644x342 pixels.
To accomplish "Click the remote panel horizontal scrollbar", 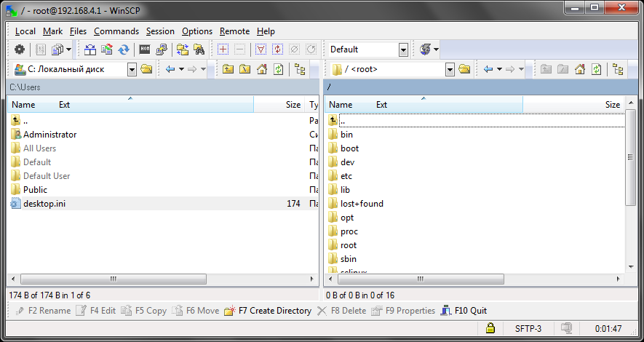I will point(421,279).
